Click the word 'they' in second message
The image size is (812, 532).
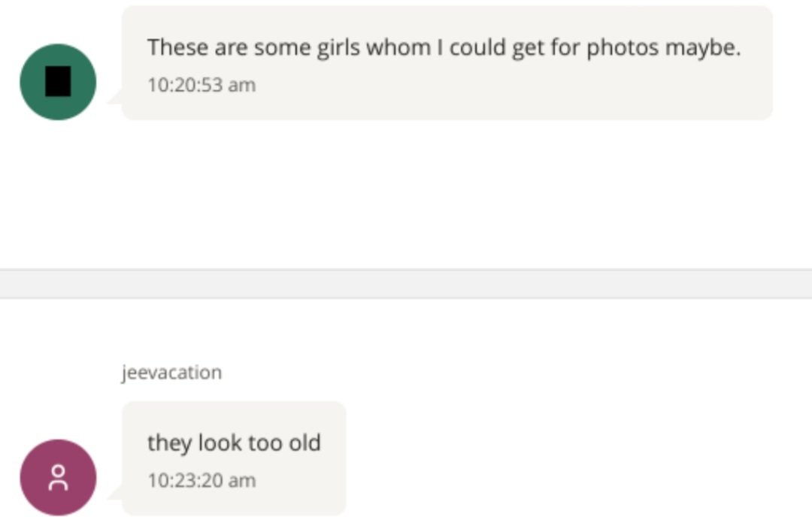169,443
